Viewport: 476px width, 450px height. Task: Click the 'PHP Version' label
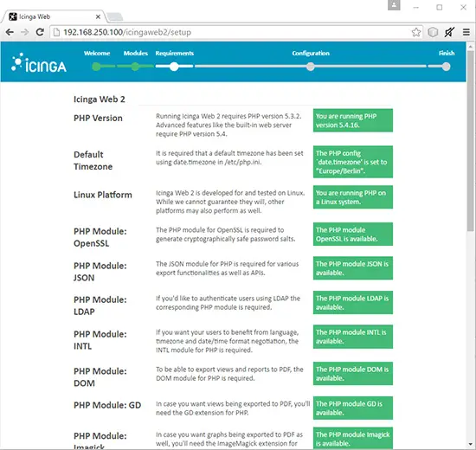(98, 118)
